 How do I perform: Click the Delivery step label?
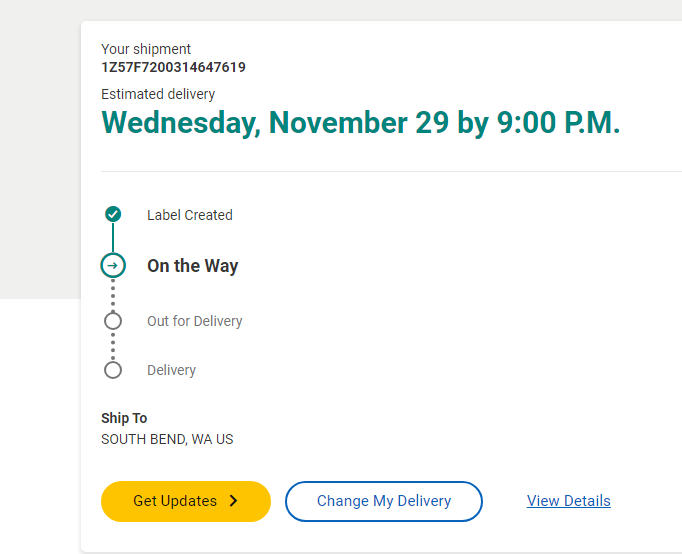171,370
